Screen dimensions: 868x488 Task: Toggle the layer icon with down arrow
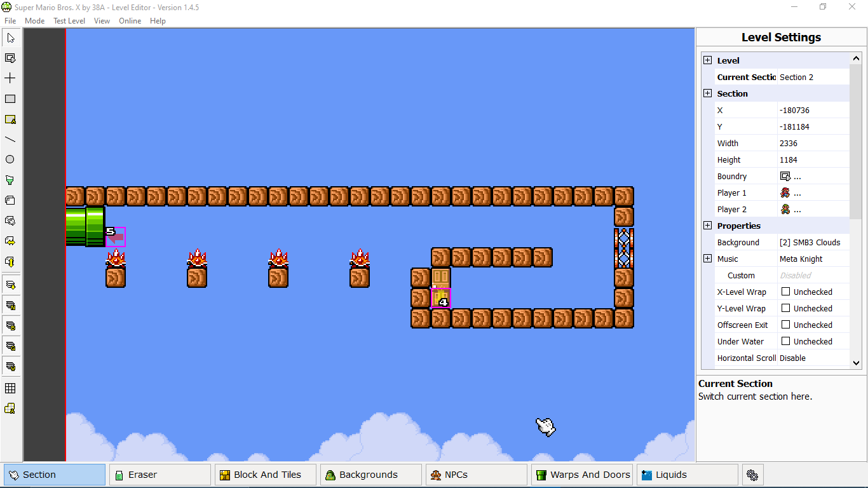10,284
